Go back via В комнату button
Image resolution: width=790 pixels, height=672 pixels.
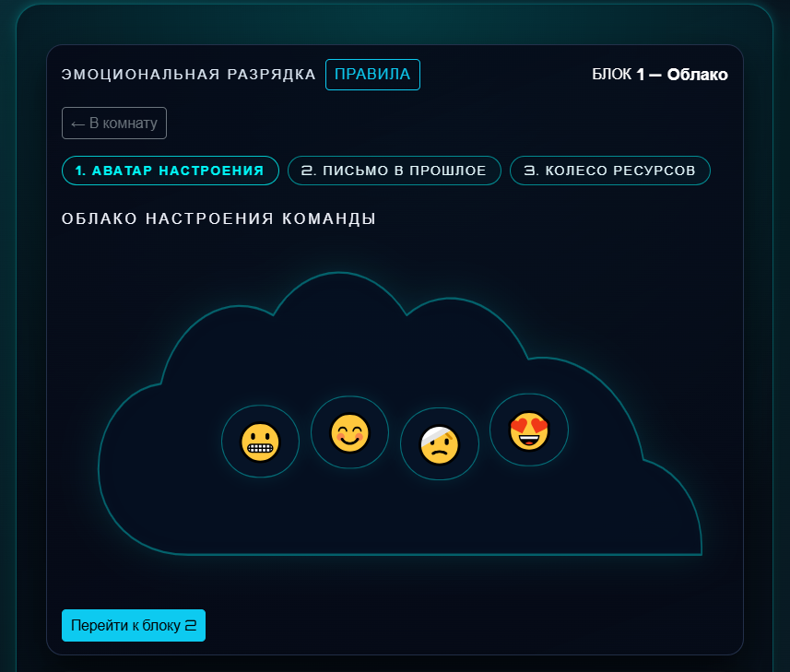click(x=114, y=123)
